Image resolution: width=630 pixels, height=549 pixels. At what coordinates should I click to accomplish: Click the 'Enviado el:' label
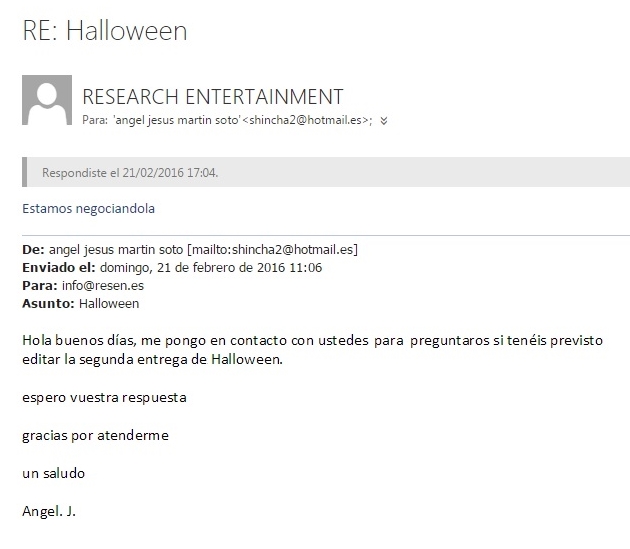coord(58,268)
